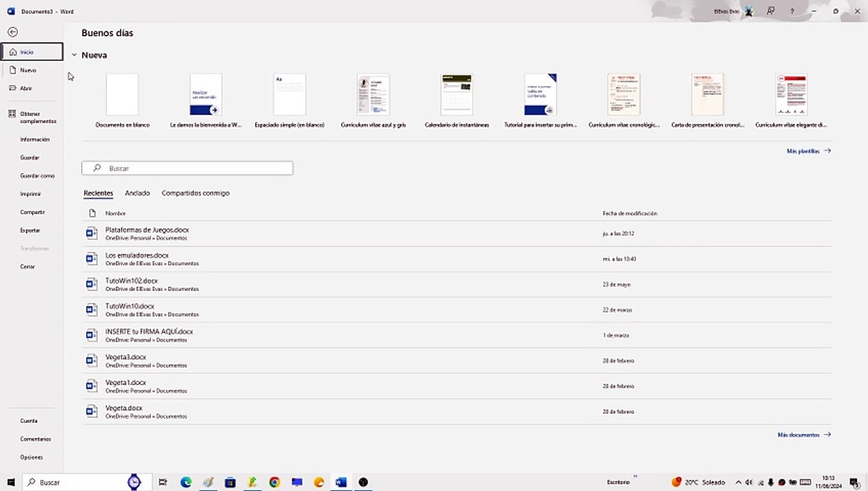The height and width of the screenshot is (491, 868).
Task: Click the ElEvas Evas account avatar
Action: tap(749, 12)
